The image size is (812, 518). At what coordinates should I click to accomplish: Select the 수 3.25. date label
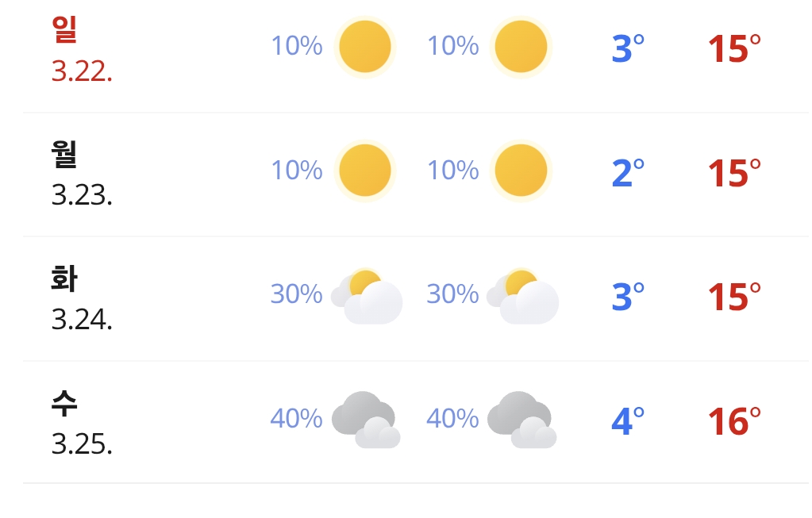coord(81,423)
